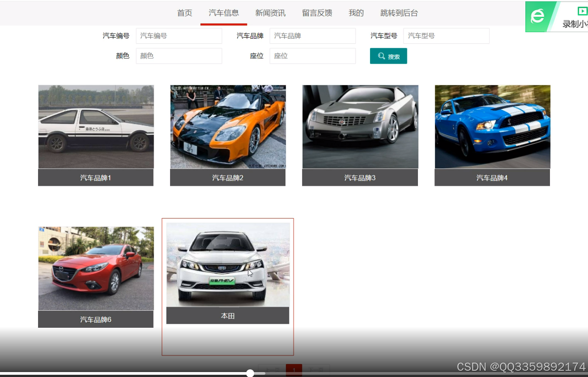
Task: Open the white PHEV car thumbnail
Action: [228, 265]
